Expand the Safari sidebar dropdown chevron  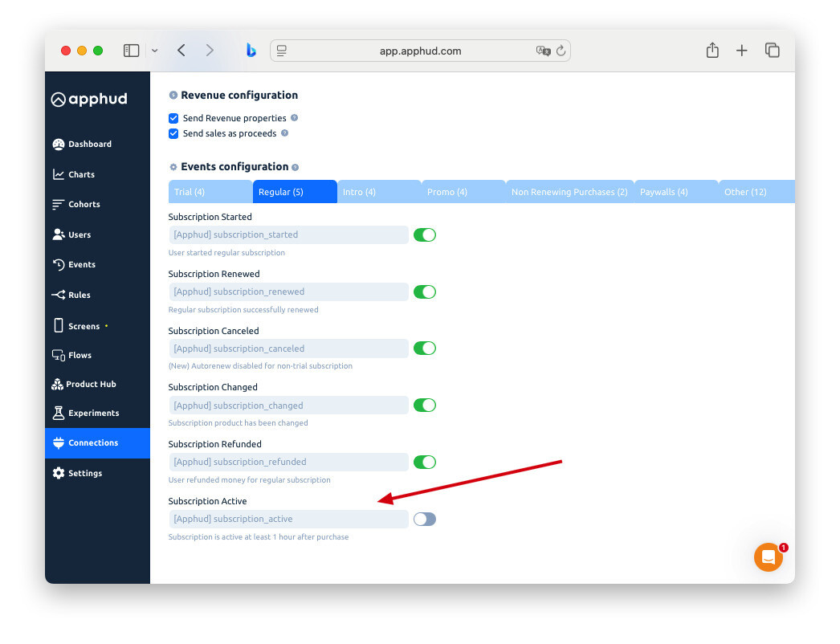point(154,50)
